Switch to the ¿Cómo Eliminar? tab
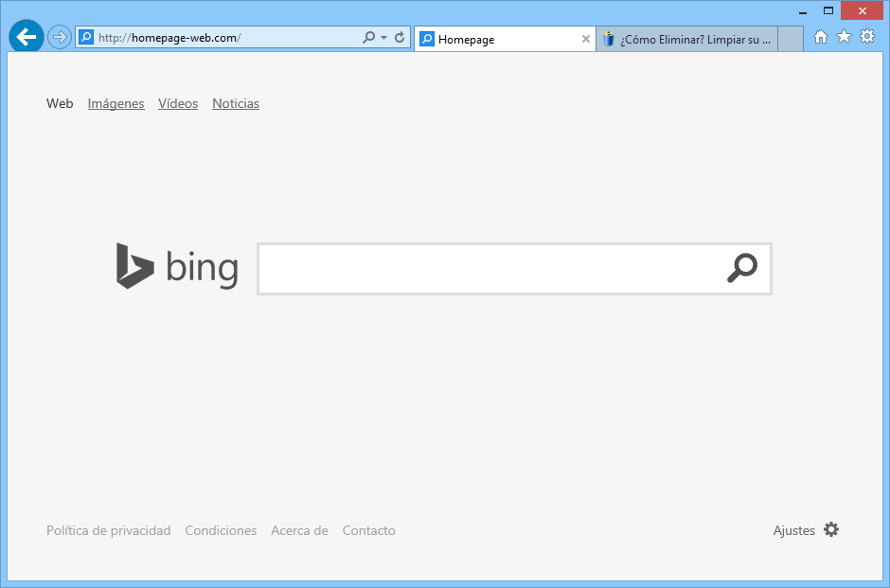Viewport: 890px width, 588px height. pos(686,39)
